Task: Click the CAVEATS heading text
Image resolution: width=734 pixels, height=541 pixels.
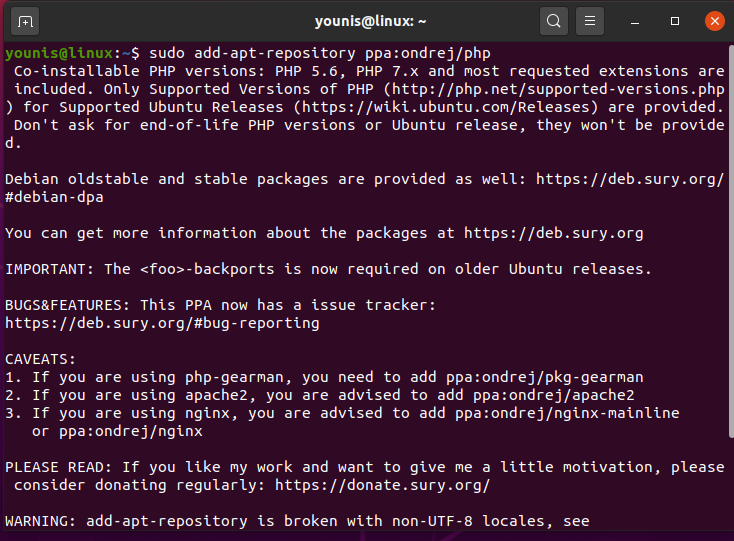Action: pos(40,359)
